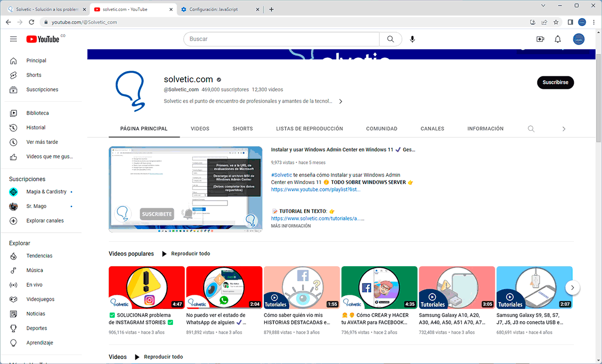Open Ver más tarde list

tap(41, 142)
